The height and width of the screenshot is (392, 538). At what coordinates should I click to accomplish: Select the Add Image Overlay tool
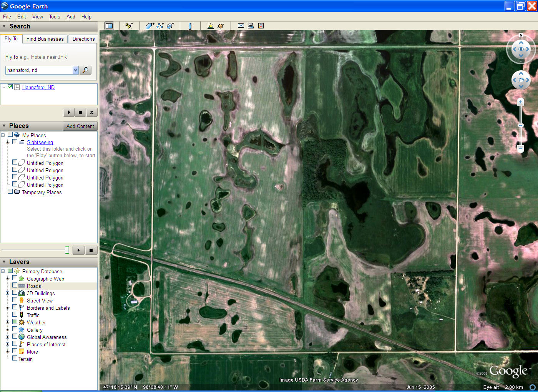pyautogui.click(x=170, y=26)
